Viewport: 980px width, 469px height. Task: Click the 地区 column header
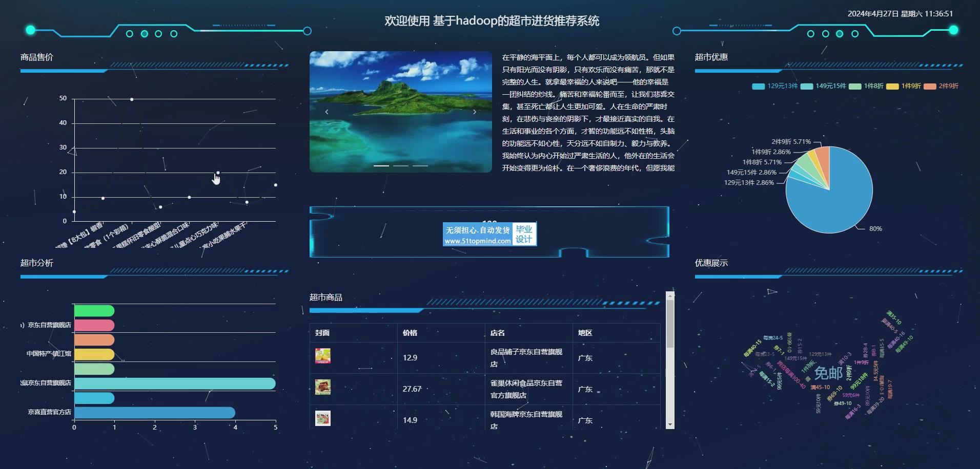point(585,333)
